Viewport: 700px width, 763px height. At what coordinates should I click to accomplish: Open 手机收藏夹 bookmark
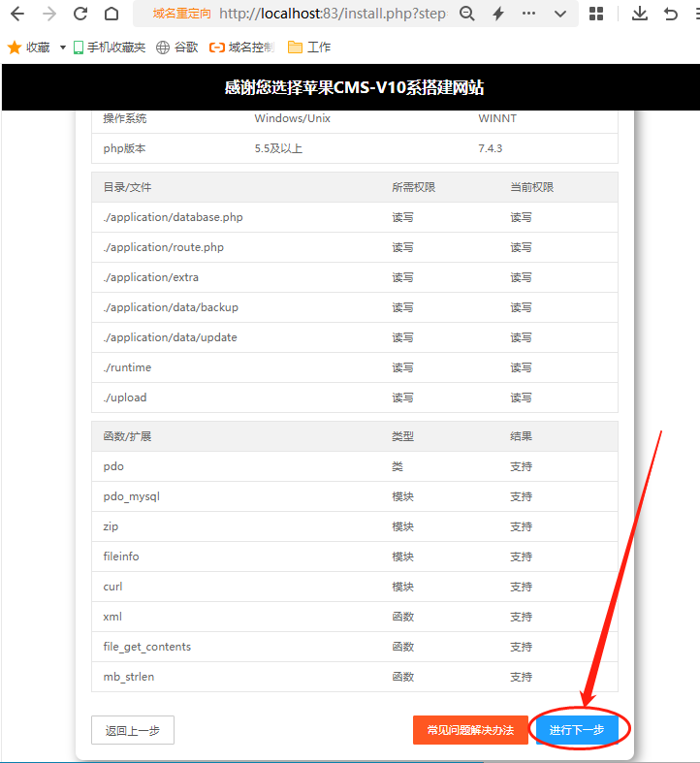[110, 48]
